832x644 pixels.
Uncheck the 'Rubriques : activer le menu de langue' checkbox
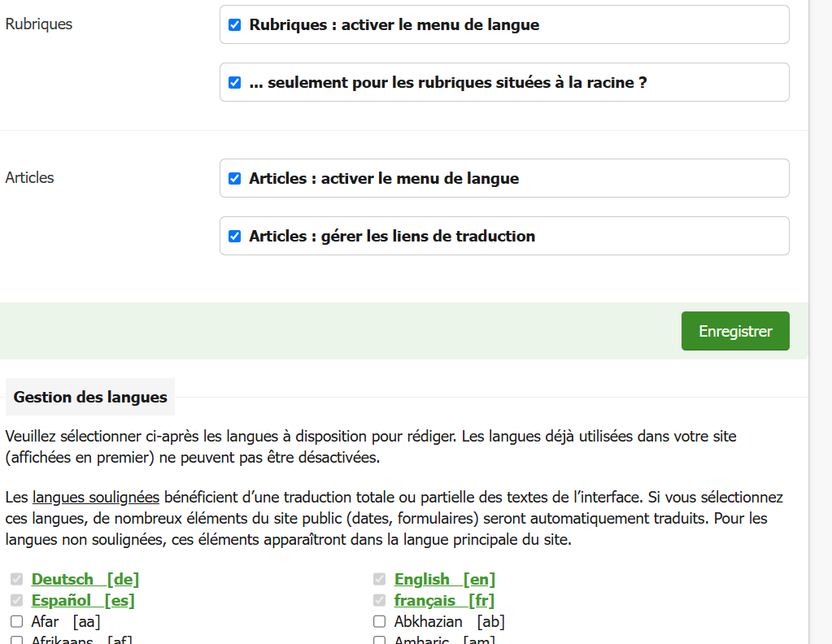click(235, 25)
